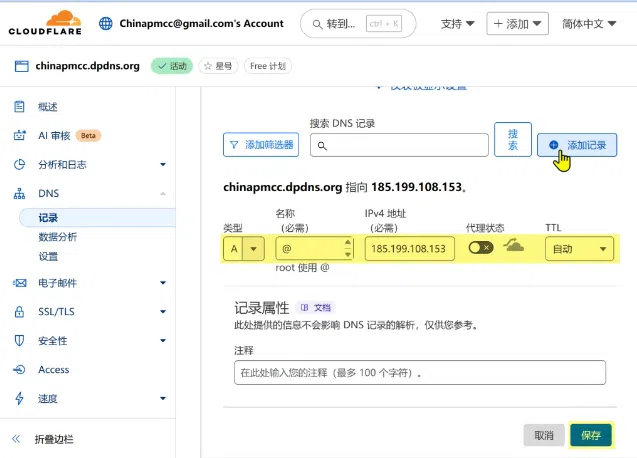
Task: Click the 速度 lightning bolt icon
Action: (19, 398)
